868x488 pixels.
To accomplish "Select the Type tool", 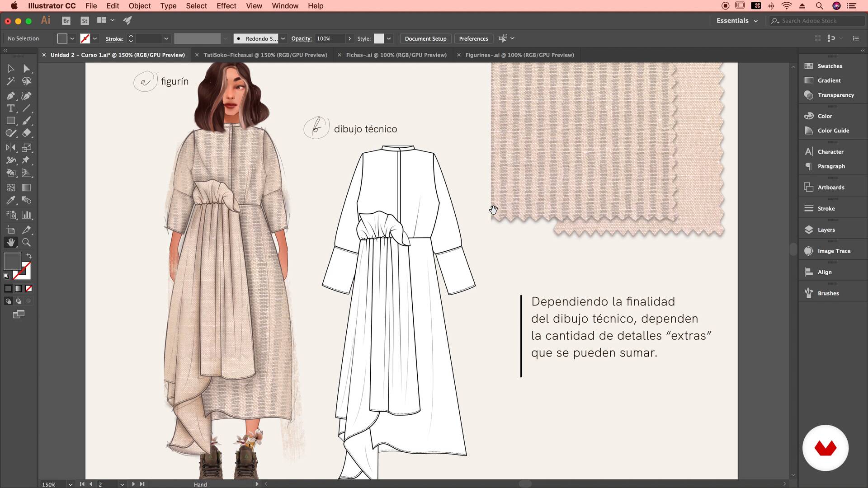I will point(11,108).
